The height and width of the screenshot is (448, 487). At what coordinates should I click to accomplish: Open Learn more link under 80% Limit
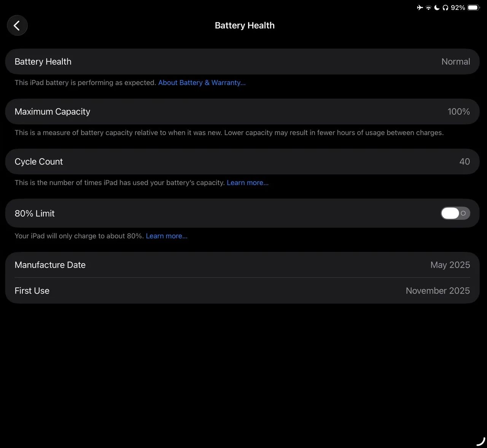coord(167,236)
